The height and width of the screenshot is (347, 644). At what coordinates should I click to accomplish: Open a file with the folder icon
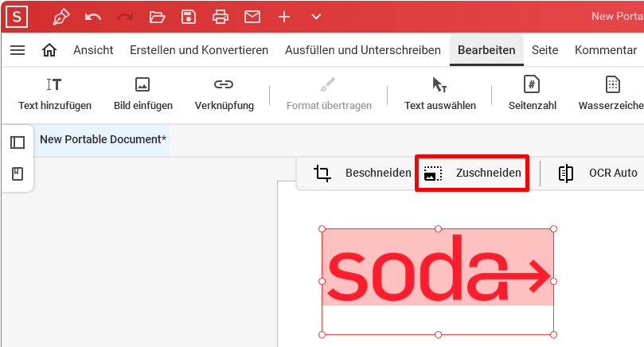(x=157, y=17)
